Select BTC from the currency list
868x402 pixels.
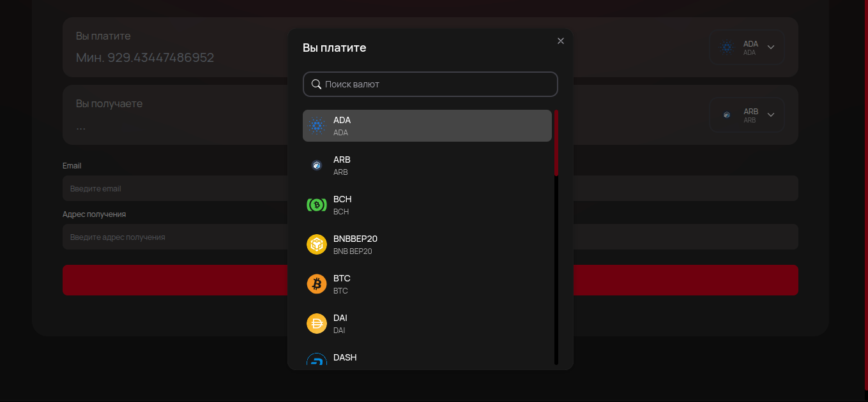pos(427,284)
